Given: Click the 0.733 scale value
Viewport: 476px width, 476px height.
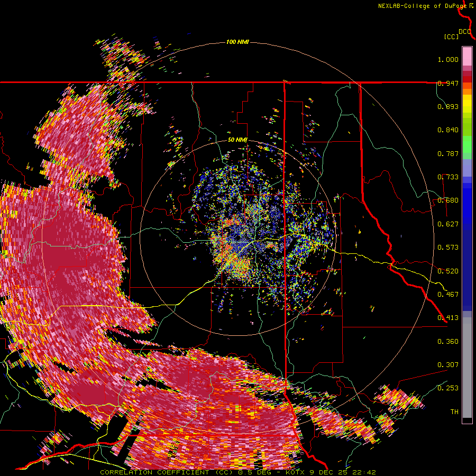Looking at the screenshot, I should 448,177.
